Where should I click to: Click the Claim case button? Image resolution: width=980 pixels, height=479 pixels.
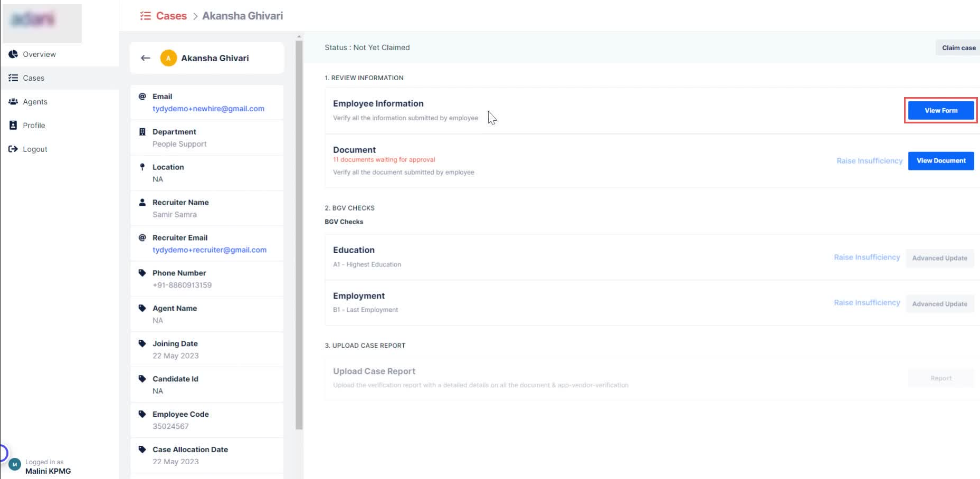[x=958, y=47]
